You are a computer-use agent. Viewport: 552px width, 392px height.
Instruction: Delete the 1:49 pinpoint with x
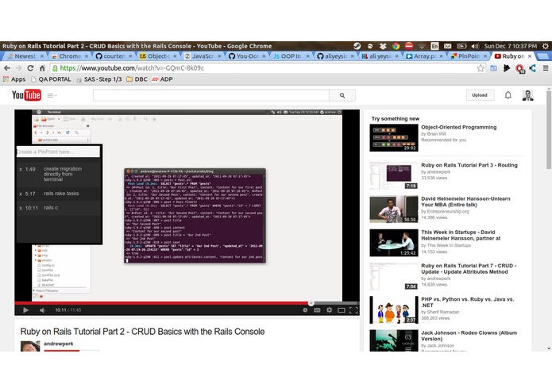point(21,170)
